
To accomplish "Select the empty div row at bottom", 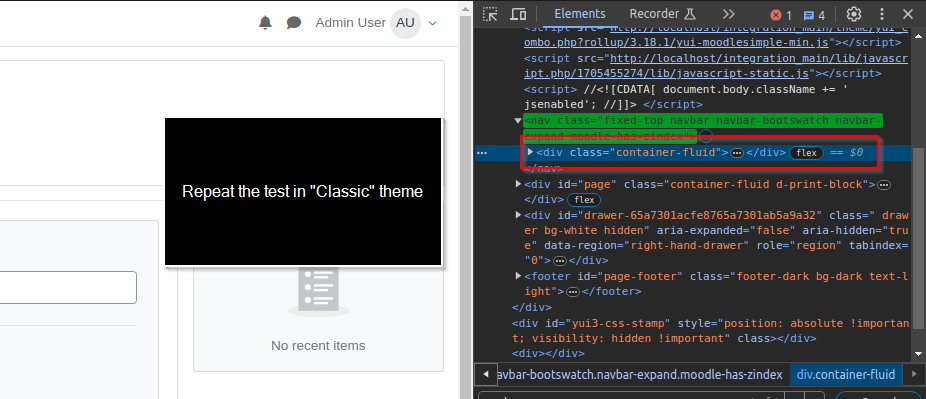I will (548, 354).
